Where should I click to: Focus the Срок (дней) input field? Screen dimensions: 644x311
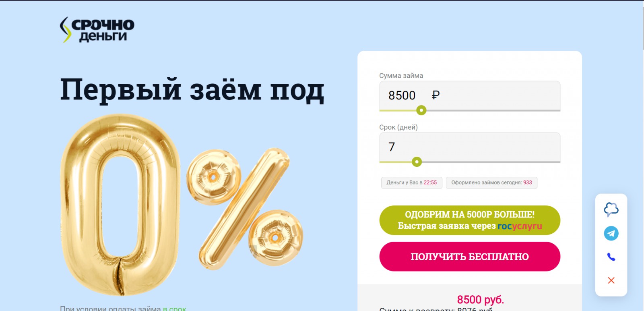click(x=470, y=147)
